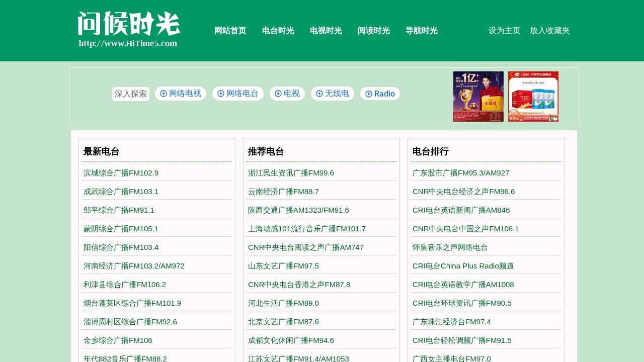Click the 伊利 milk advertisement banner
The image size is (644, 362).
[533, 96]
